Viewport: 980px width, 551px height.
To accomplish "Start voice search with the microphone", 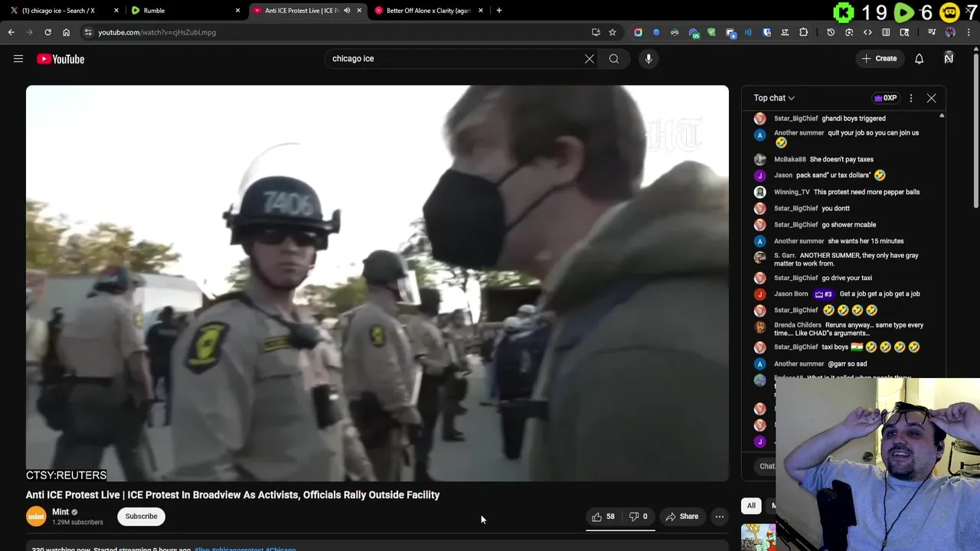I will 648,59.
